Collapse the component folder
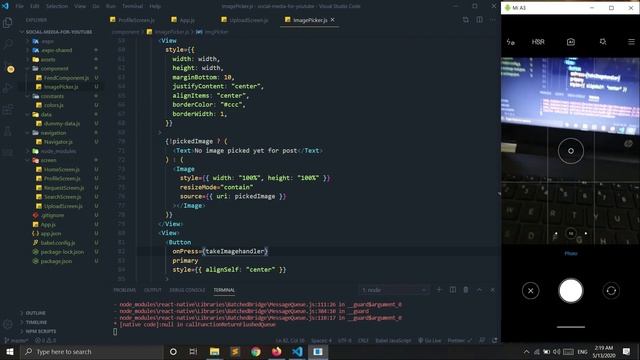 pos(54,69)
